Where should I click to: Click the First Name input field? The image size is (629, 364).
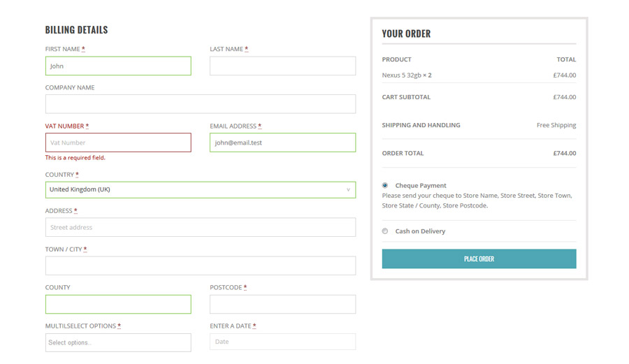118,66
